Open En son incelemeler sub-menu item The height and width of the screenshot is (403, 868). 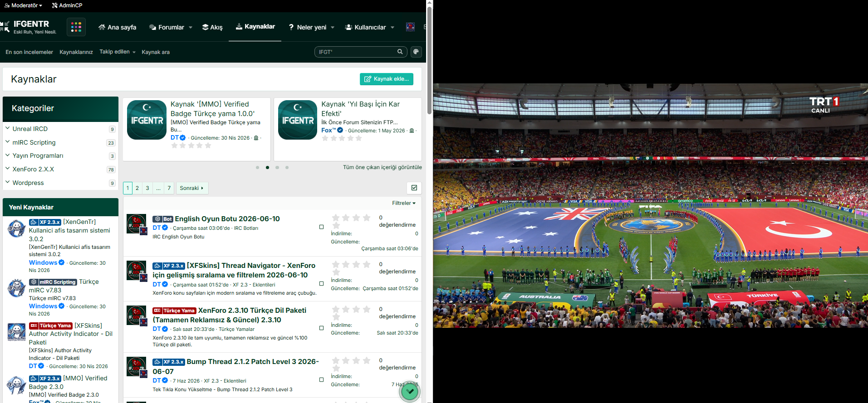click(29, 52)
